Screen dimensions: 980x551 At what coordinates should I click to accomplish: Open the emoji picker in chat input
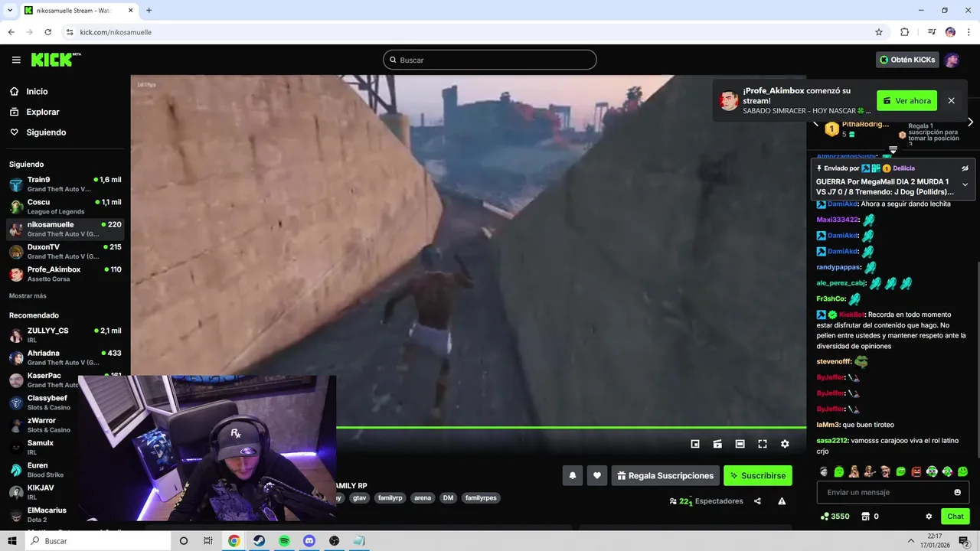pos(957,492)
